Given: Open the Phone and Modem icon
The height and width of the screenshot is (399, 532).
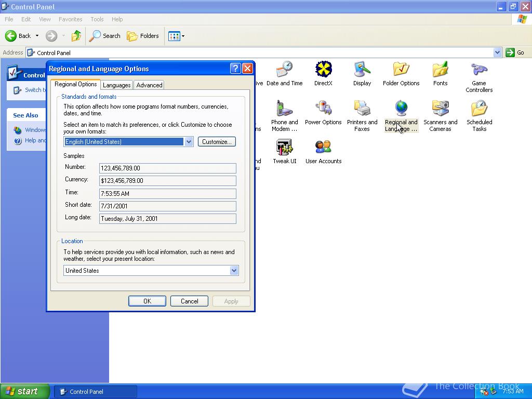Looking at the screenshot, I should [x=284, y=116].
